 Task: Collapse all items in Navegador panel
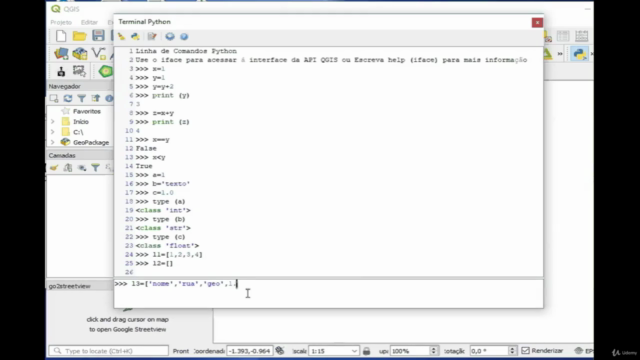coord(96,98)
